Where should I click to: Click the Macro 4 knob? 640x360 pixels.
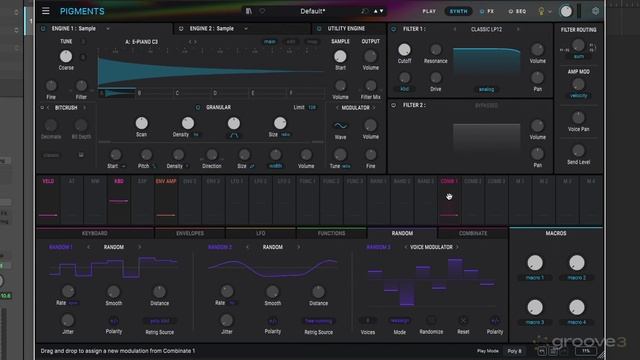pos(577,307)
